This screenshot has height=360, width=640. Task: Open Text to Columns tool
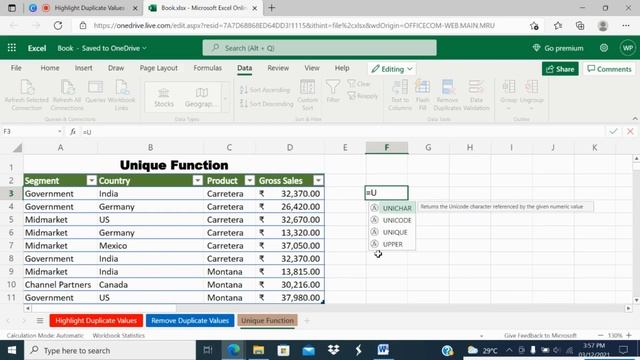400,95
